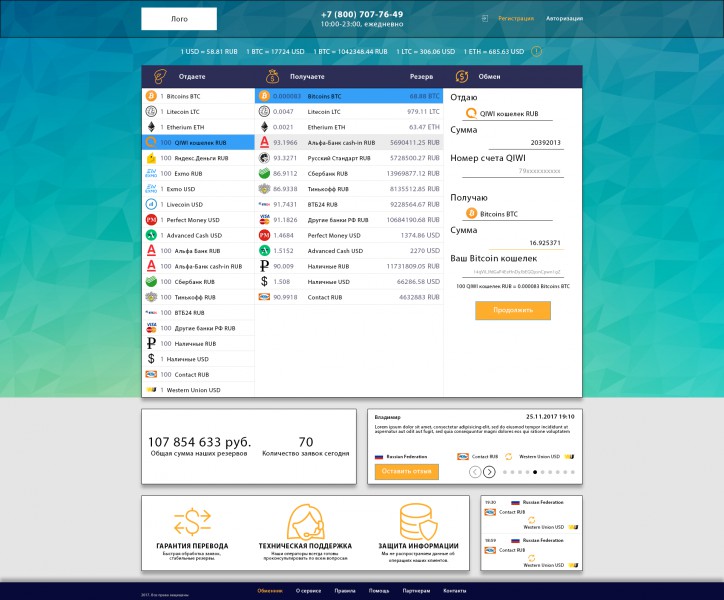Screen dimensions: 724x600
Task: Click the login icon beside Регистрация
Action: click(x=484, y=18)
